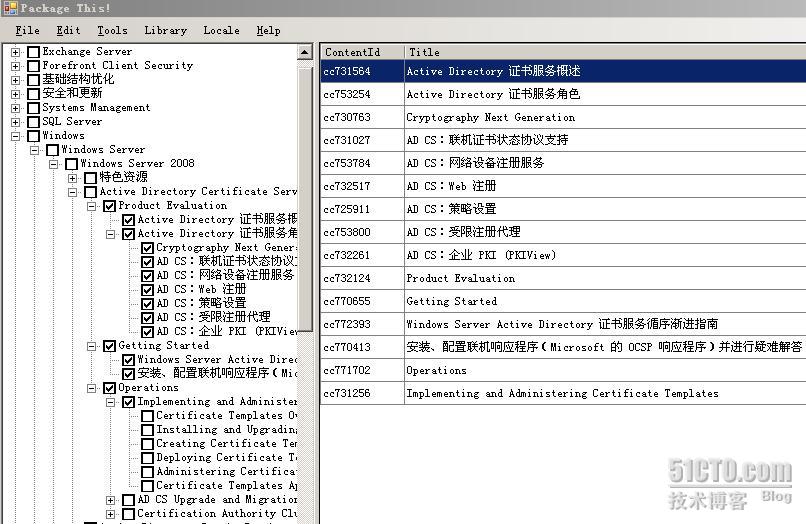Select row cc731564 in the list
Image resolution: width=806 pixels, height=524 pixels.
(x=563, y=71)
